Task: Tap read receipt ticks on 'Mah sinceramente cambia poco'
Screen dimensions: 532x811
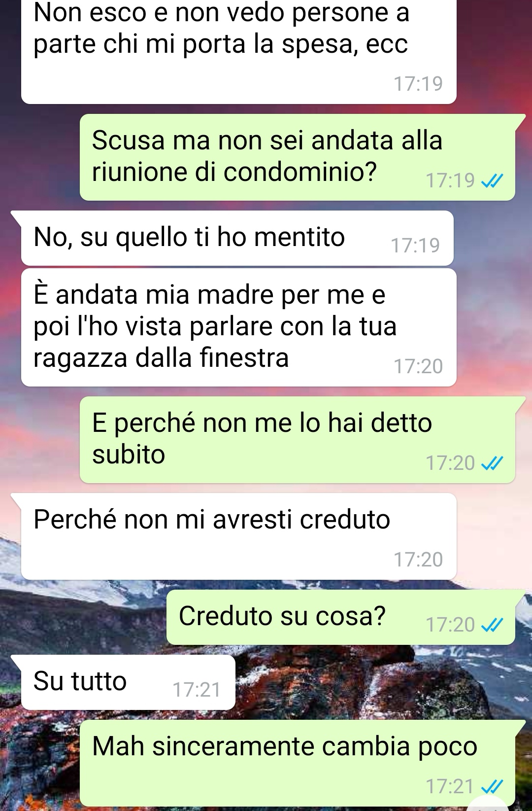Action: (492, 786)
